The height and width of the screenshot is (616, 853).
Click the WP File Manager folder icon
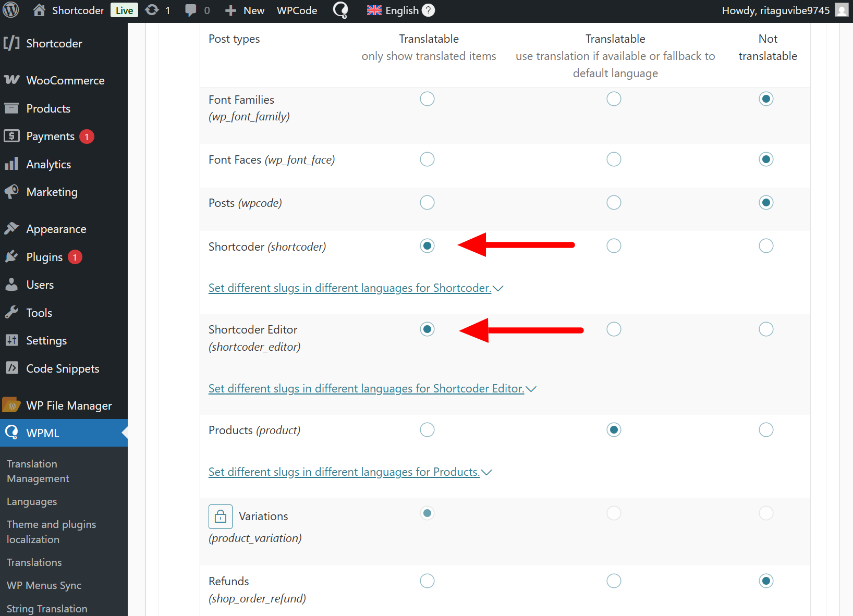pos(11,405)
